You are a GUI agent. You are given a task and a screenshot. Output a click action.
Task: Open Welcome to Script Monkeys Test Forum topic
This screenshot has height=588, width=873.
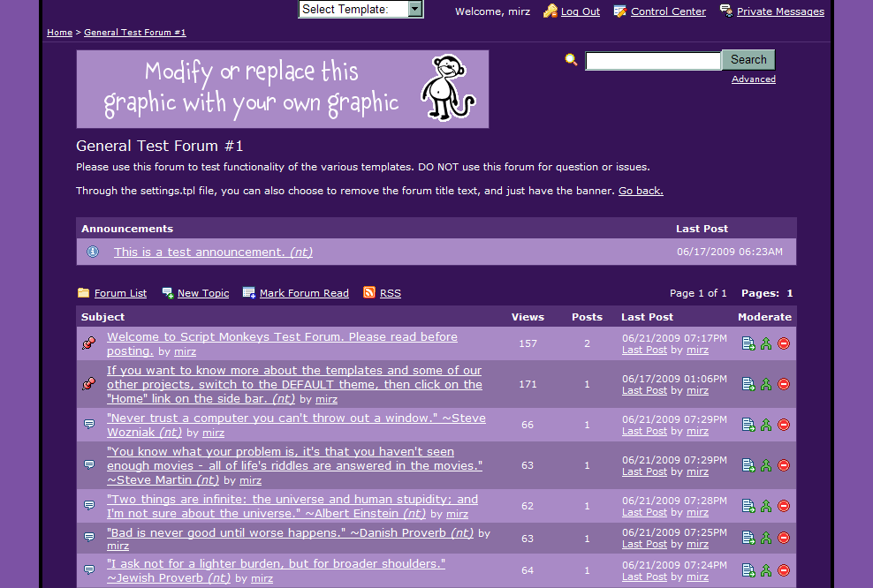282,343
